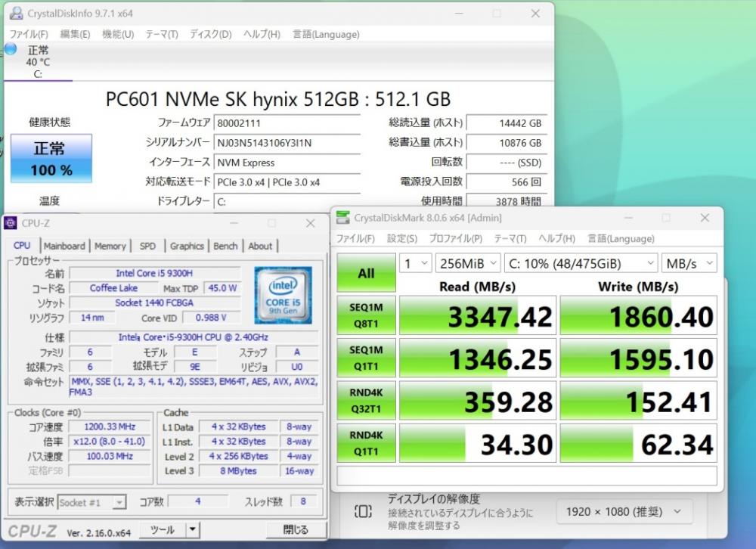Viewport: 756px width, 549px height.
Task: Switch to the Memory tab in CPU-Z
Action: coord(110,246)
